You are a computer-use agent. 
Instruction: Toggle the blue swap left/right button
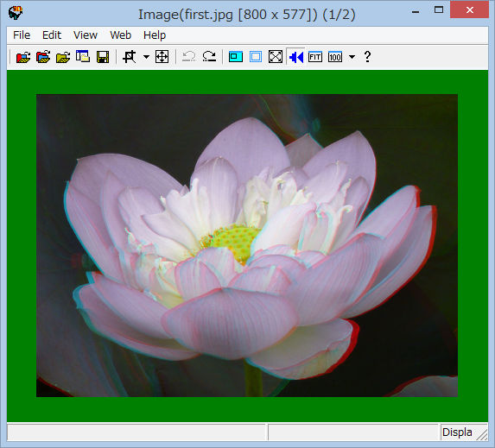(295, 57)
